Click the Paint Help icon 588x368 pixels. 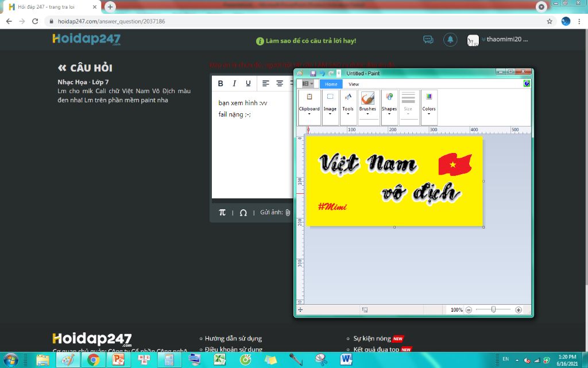point(527,83)
